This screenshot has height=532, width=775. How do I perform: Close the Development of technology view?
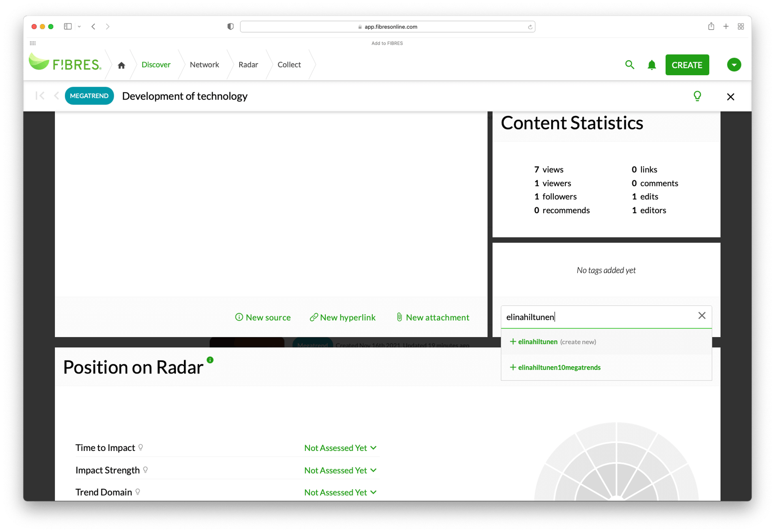pyautogui.click(x=730, y=97)
